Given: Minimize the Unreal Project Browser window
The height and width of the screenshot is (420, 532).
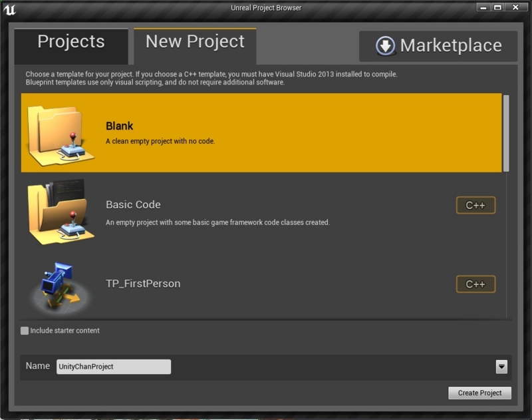Looking at the screenshot, I should click(x=483, y=7).
